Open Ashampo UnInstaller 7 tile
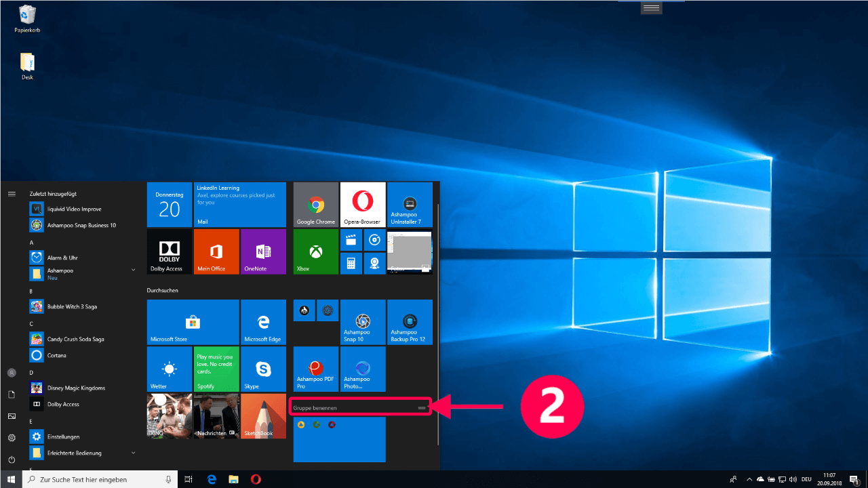The width and height of the screenshot is (868, 488). (410, 204)
